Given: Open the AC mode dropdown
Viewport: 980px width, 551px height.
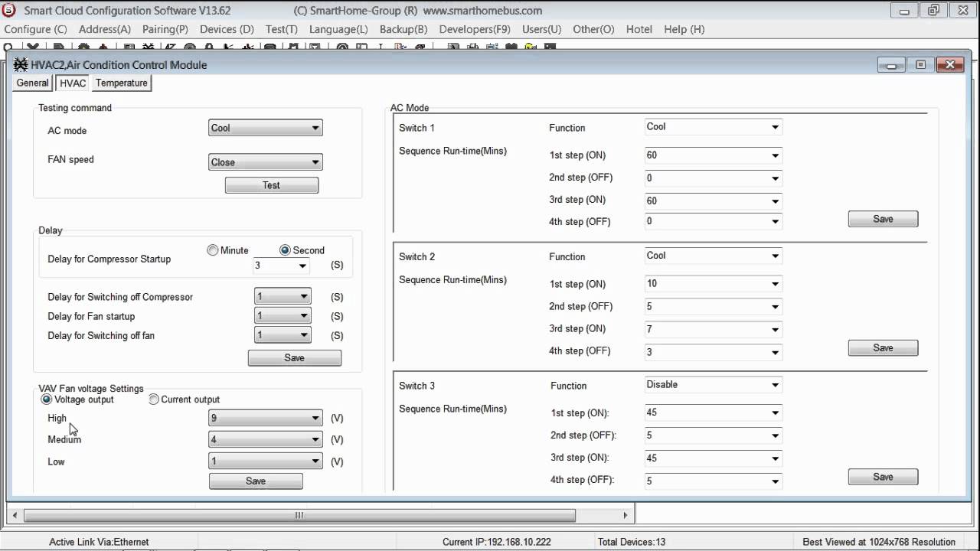Looking at the screenshot, I should pyautogui.click(x=265, y=128).
